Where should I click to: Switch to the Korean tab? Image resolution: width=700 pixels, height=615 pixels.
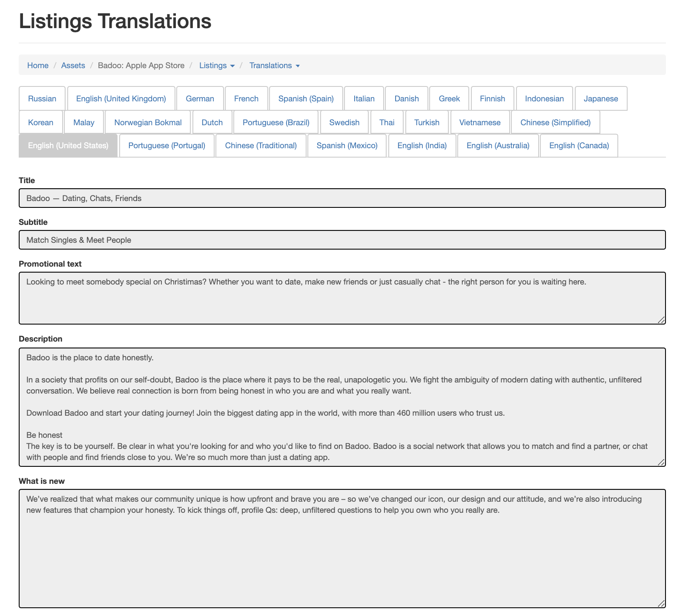tap(41, 122)
